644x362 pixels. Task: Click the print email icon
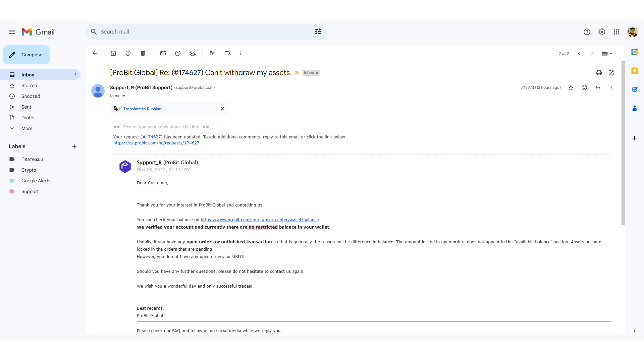pos(599,72)
